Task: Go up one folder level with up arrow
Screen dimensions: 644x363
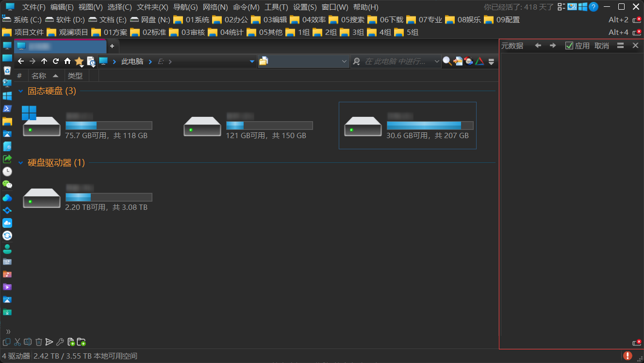Action: tap(44, 61)
